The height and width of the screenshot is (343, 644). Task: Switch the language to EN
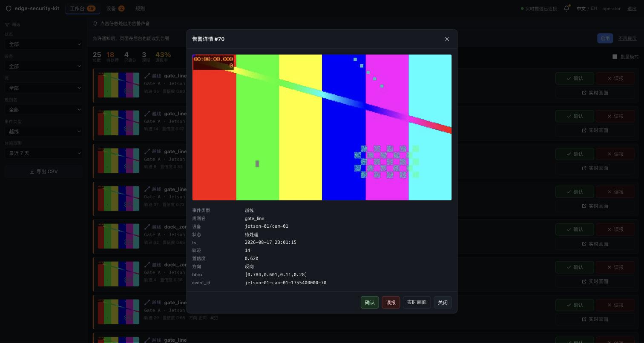(x=594, y=9)
